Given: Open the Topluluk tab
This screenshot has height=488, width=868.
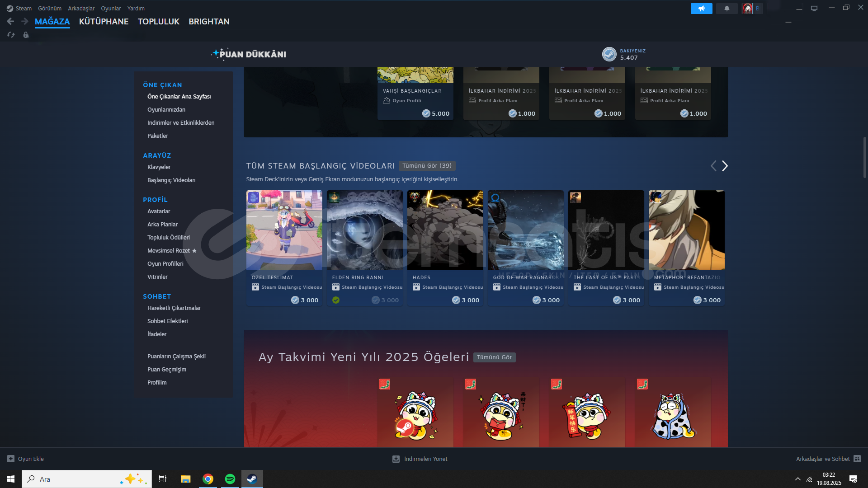Looking at the screenshot, I should click(x=159, y=21).
